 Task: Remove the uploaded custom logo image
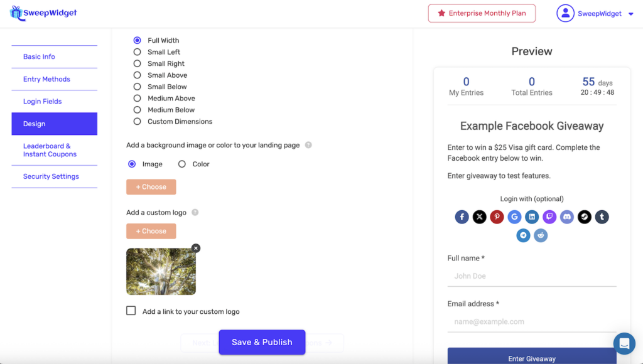click(196, 249)
